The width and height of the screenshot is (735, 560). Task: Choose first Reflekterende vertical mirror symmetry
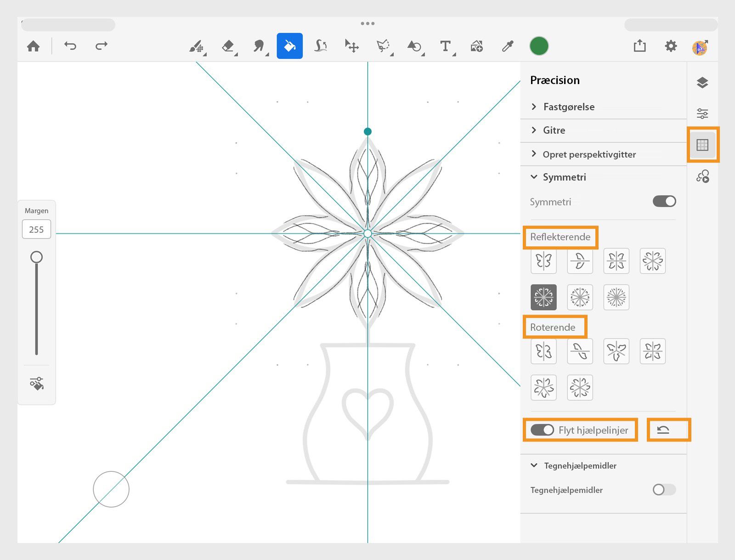[x=543, y=261]
